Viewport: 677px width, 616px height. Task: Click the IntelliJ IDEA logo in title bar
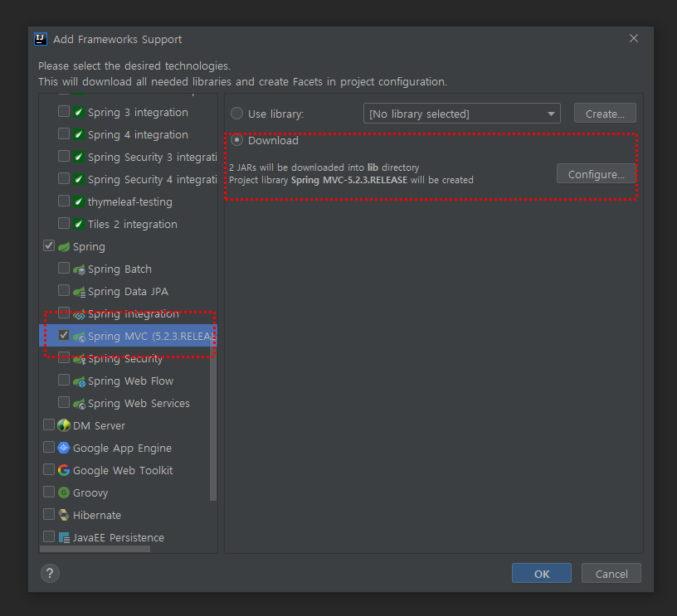click(x=41, y=39)
